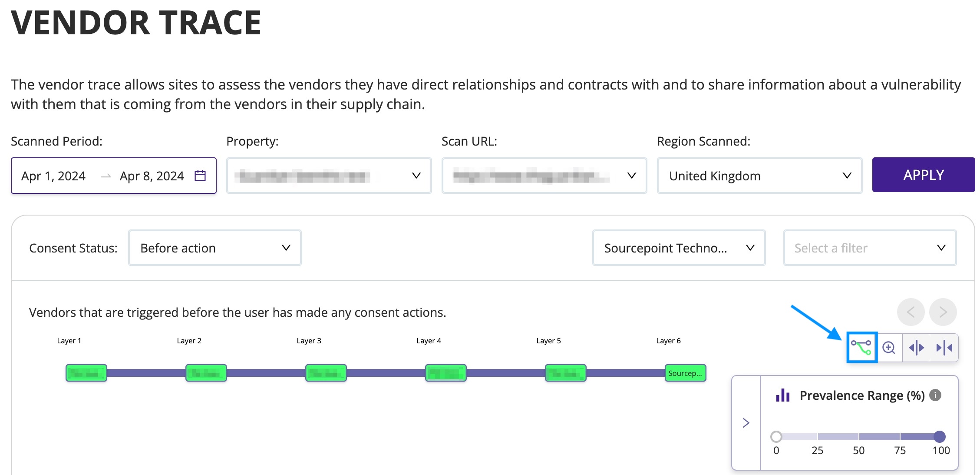The height and width of the screenshot is (475, 980).
Task: Open the Select a filter dropdown
Action: pos(870,248)
